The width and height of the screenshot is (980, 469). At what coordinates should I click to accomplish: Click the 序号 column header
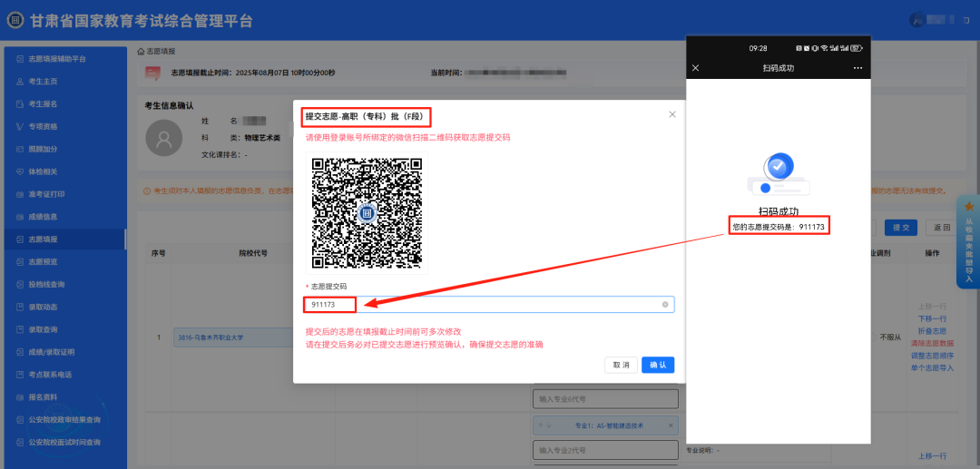pyautogui.click(x=158, y=253)
